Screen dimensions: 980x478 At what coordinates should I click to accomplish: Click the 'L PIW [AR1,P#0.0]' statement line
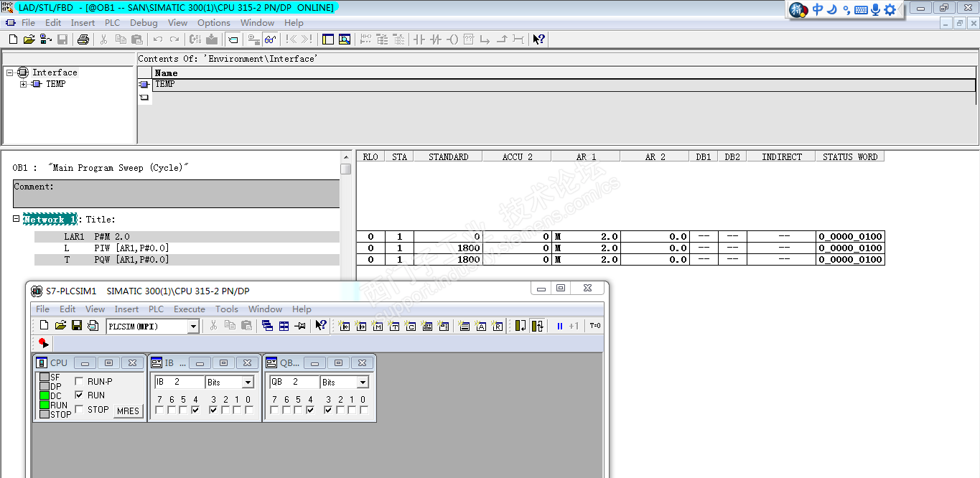187,248
